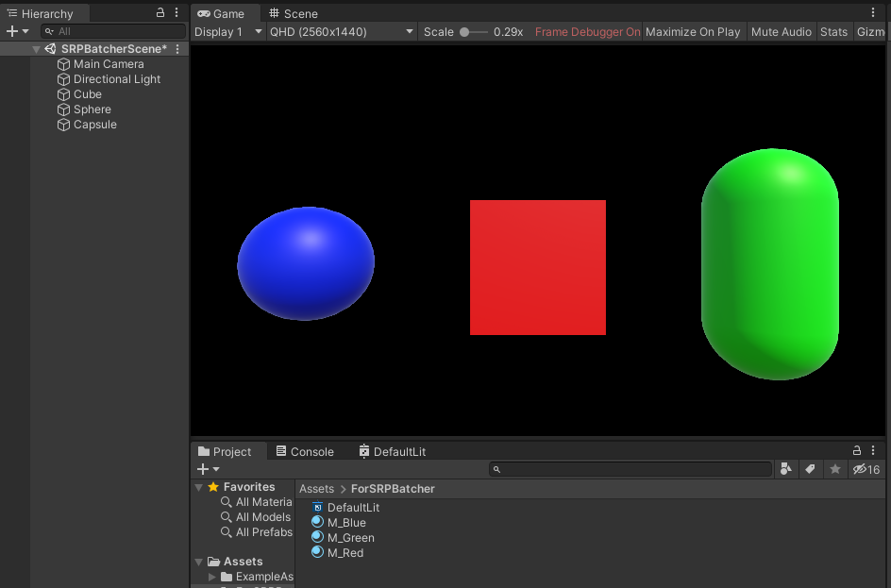Image resolution: width=891 pixels, height=588 pixels.
Task: Expand the ExampleAssets folder arrow
Action: (x=212, y=577)
